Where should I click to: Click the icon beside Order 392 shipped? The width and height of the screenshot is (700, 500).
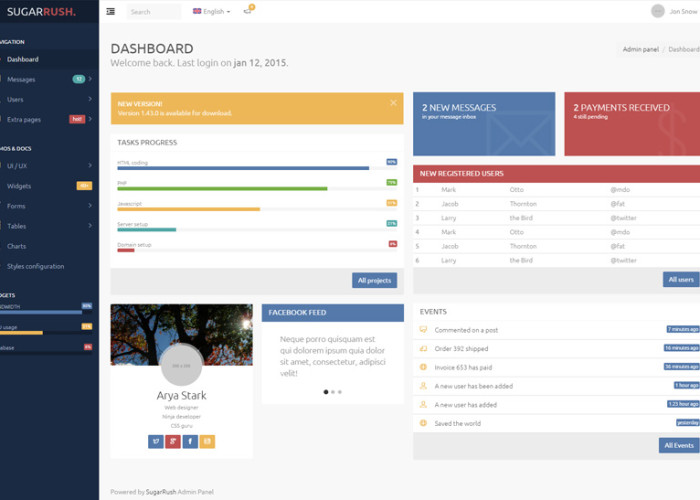click(423, 349)
